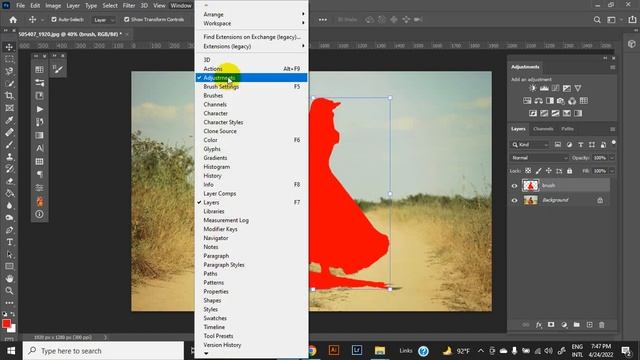
Task: Click the Color Balance adjustment icon
Action: [x=538, y=101]
